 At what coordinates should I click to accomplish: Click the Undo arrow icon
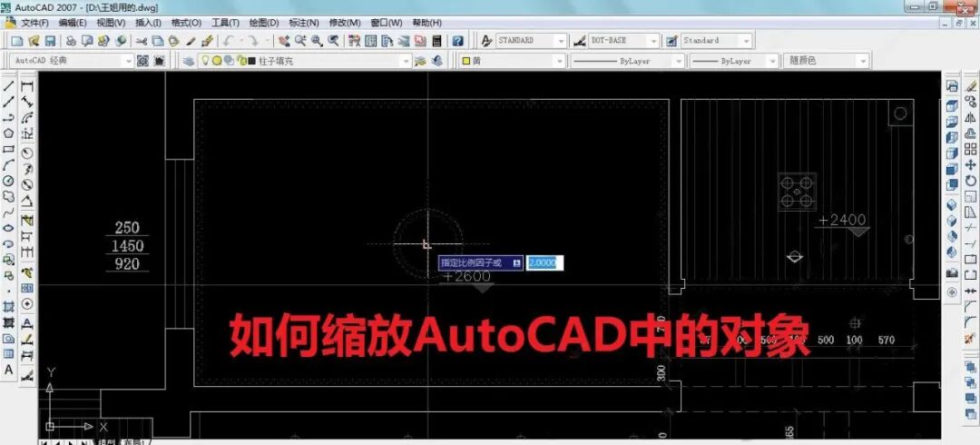[229, 41]
